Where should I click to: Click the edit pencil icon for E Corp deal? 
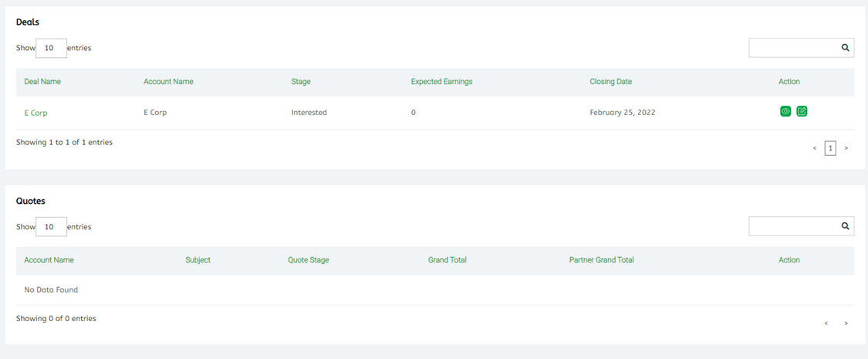[x=802, y=111]
